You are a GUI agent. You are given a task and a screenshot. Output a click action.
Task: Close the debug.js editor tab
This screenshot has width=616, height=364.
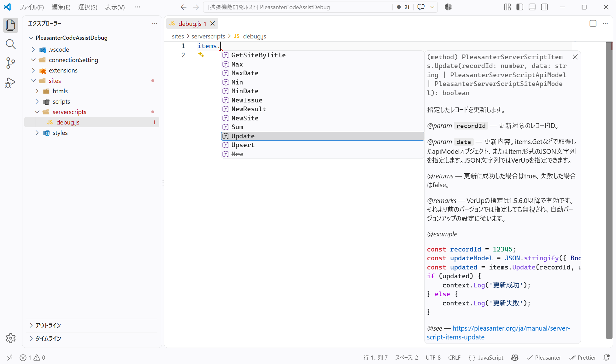(x=213, y=23)
